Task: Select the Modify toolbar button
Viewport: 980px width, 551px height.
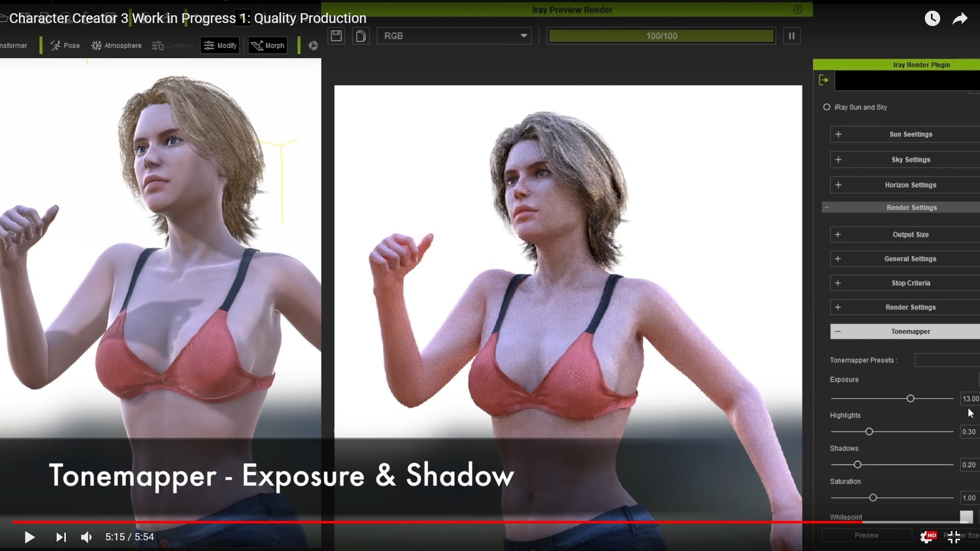Action: click(220, 45)
